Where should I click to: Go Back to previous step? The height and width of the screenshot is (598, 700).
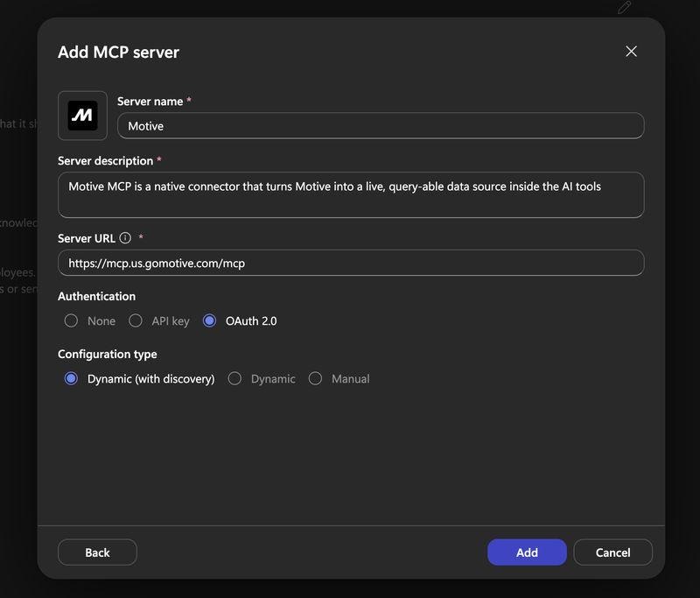point(97,552)
